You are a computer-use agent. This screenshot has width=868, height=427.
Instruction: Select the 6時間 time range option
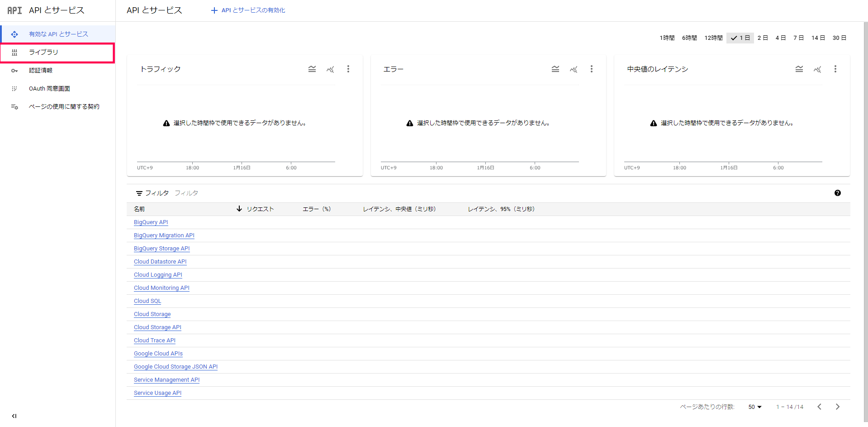click(689, 38)
